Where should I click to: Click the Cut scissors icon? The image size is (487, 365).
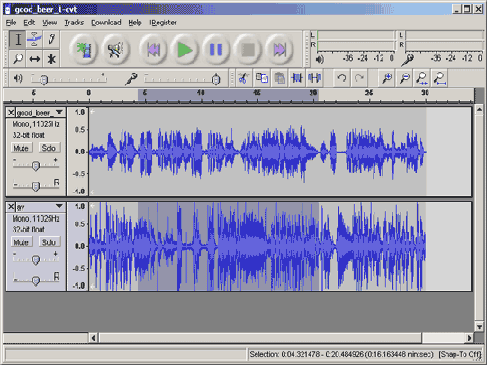coord(244,78)
